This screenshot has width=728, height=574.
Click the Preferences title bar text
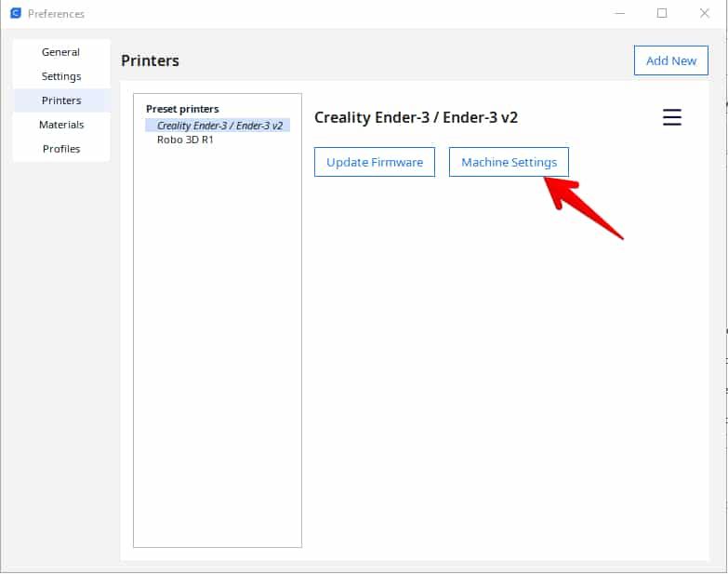pos(56,14)
